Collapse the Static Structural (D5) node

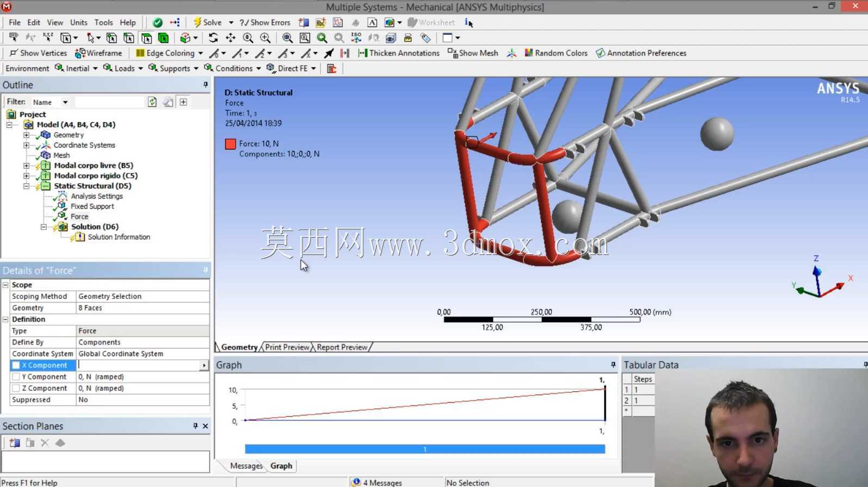26,186
